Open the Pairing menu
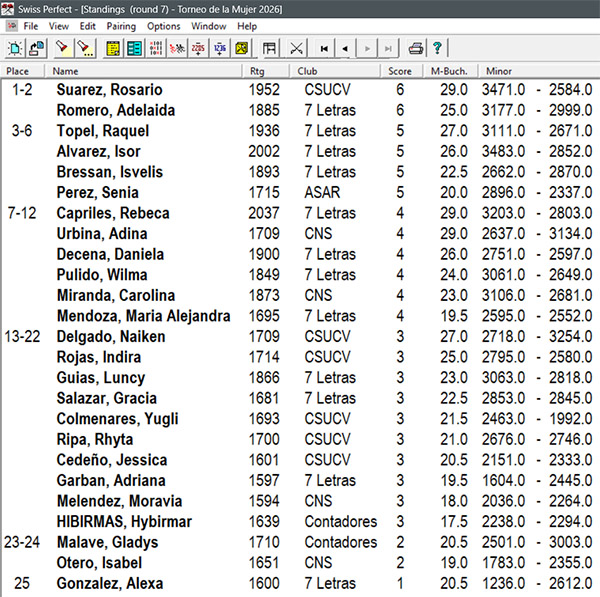The width and height of the screenshot is (600, 597). pyautogui.click(x=122, y=26)
